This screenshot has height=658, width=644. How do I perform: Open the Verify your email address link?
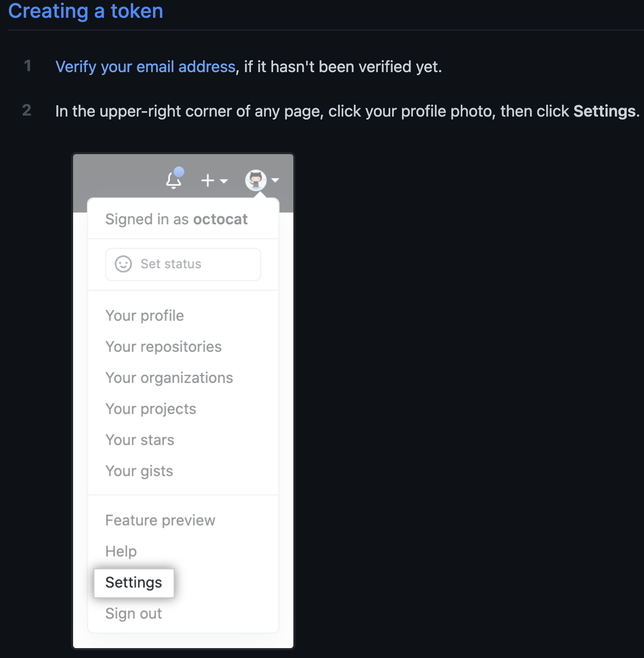pos(146,67)
